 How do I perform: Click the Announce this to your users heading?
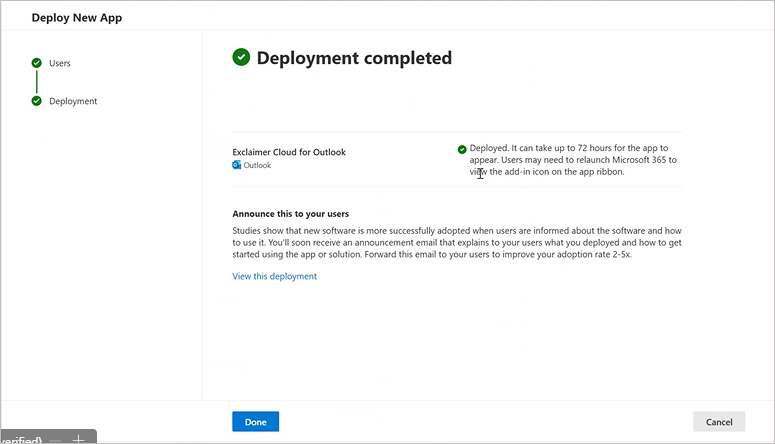click(297, 214)
